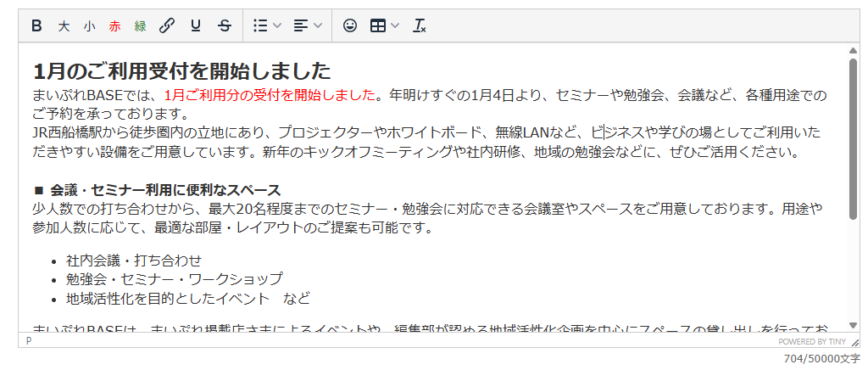Clear formatting from selected text
868x370 pixels.
[x=419, y=26]
